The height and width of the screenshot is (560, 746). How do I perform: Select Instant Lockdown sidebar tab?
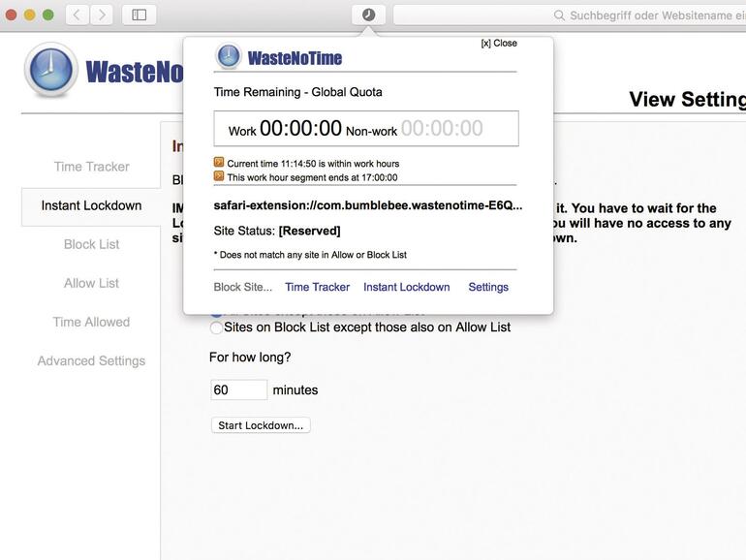pos(91,205)
